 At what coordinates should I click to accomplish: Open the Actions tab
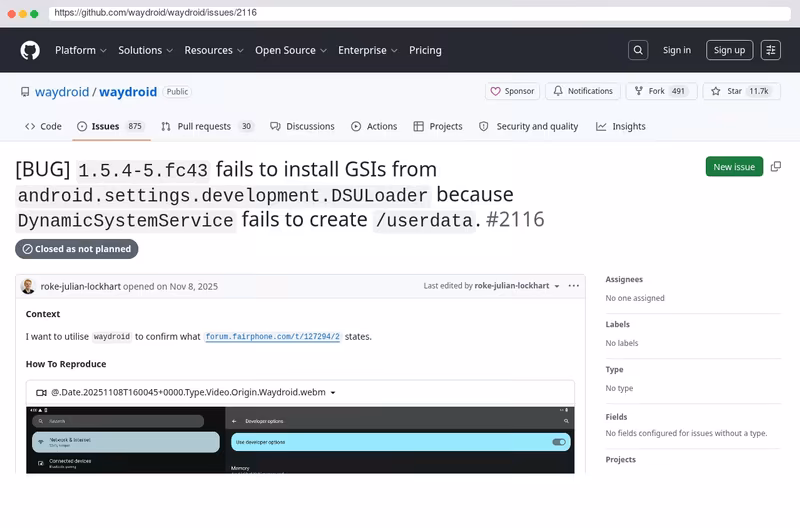374,126
